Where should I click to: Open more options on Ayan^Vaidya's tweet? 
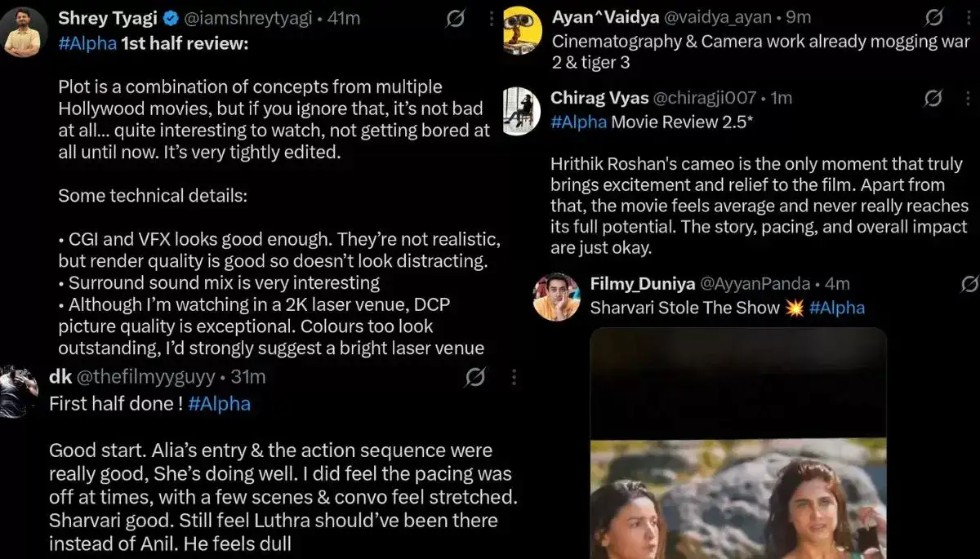pyautogui.click(x=968, y=17)
